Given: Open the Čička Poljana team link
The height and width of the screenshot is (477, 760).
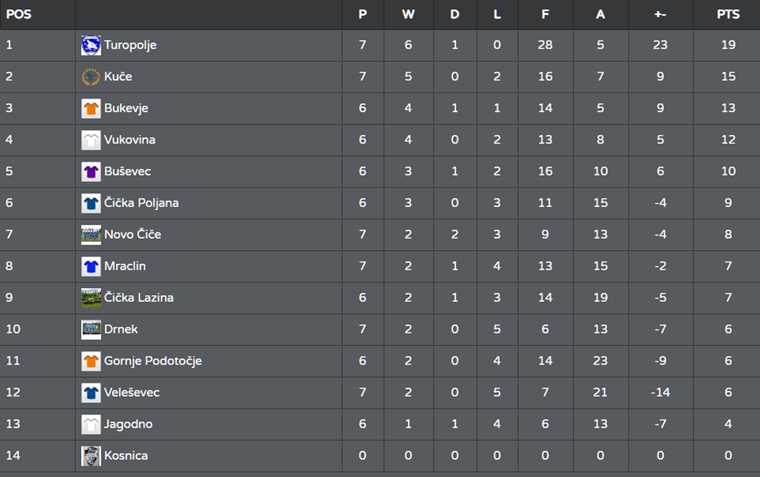Looking at the screenshot, I should point(141,203).
